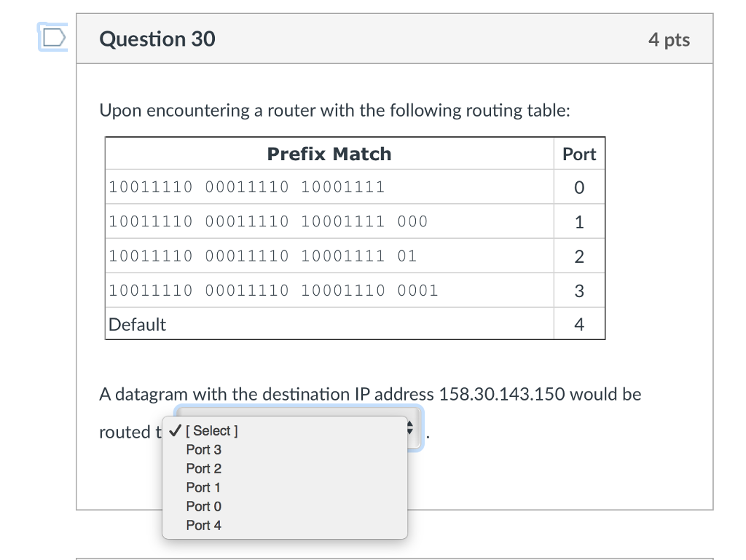
Task: Click the dropdown up-down arrows
Action: click(x=409, y=428)
